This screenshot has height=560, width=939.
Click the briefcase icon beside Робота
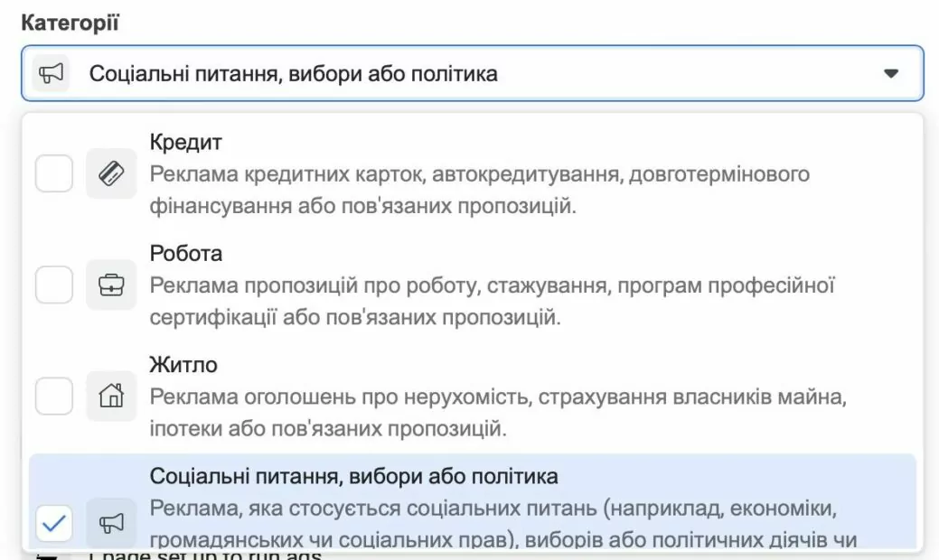point(111,285)
